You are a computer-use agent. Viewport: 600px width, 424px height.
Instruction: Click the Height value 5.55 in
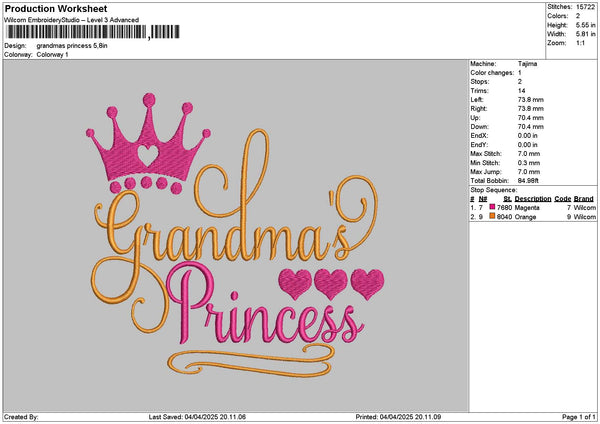(585, 25)
